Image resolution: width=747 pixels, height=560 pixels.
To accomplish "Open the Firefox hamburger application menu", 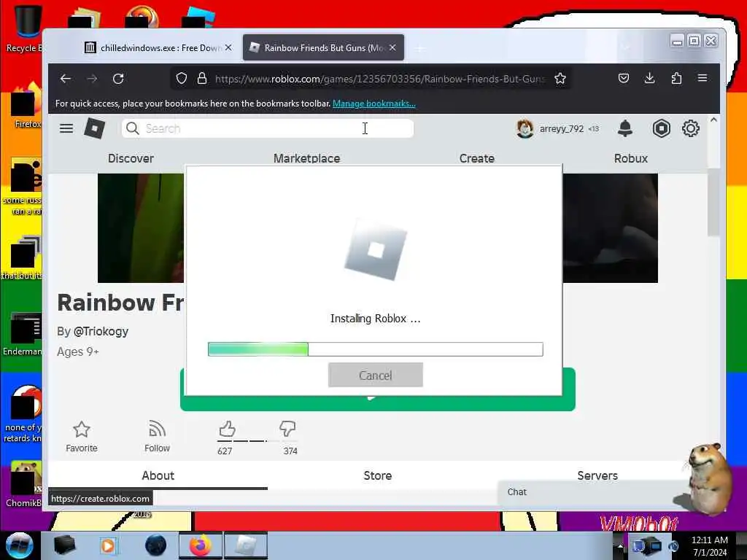I will tap(703, 78).
